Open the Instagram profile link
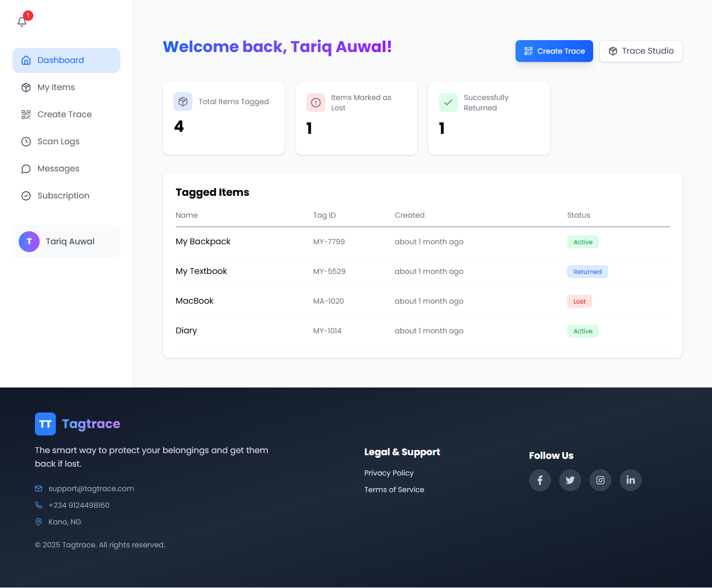The height and width of the screenshot is (588, 712). click(600, 480)
